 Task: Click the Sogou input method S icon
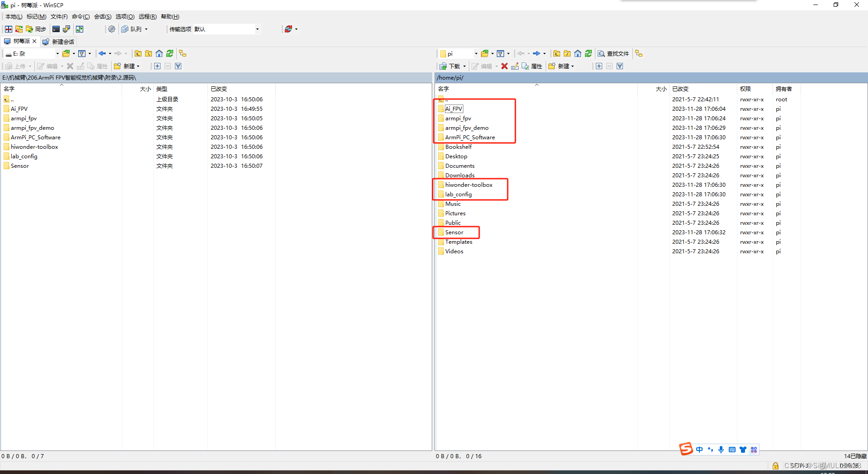686,449
